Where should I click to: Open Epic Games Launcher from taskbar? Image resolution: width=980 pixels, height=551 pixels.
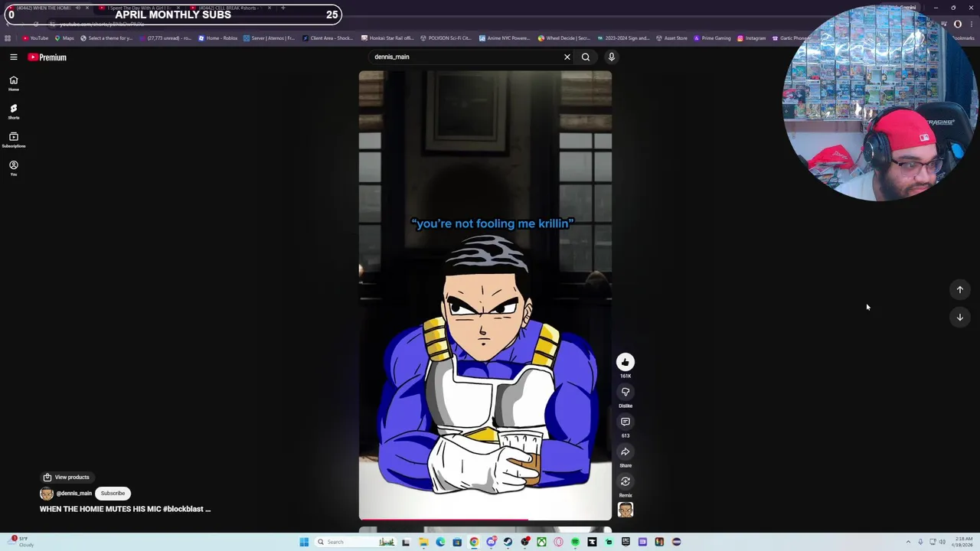[x=626, y=542]
